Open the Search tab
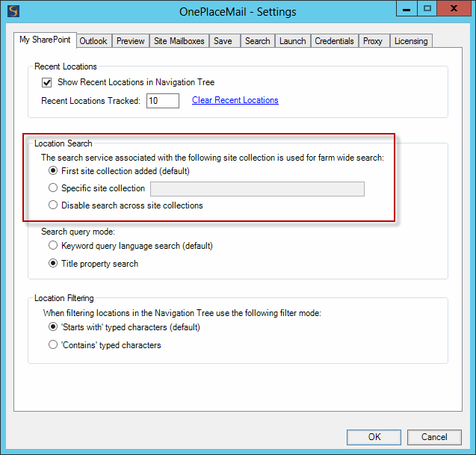This screenshot has width=476, height=455. point(257,41)
